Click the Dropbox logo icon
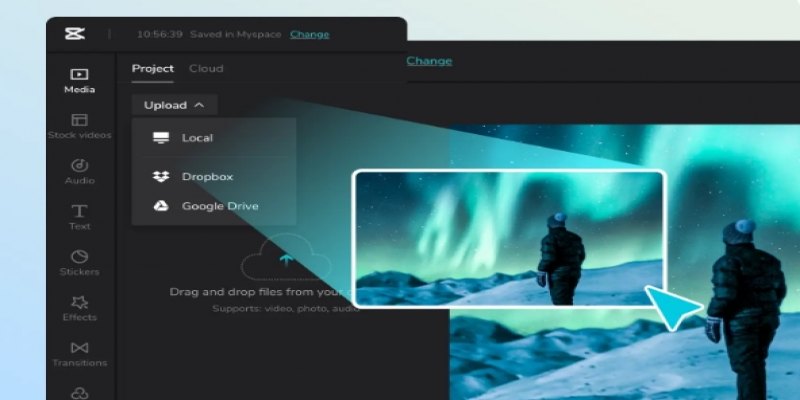The image size is (800, 400). coord(161,177)
